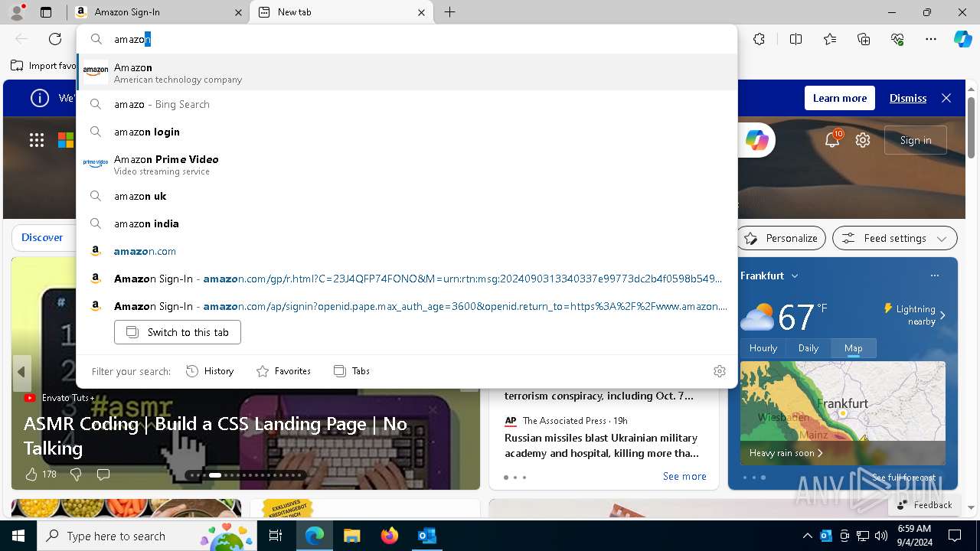Filter the search by Tabs
Viewport: 980px width, 551px height.
point(352,371)
